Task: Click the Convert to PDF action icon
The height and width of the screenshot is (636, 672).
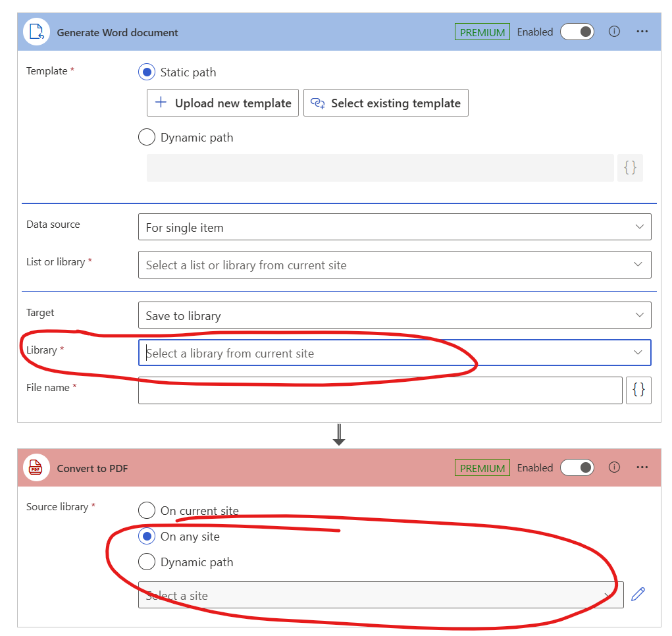Action: coord(37,468)
